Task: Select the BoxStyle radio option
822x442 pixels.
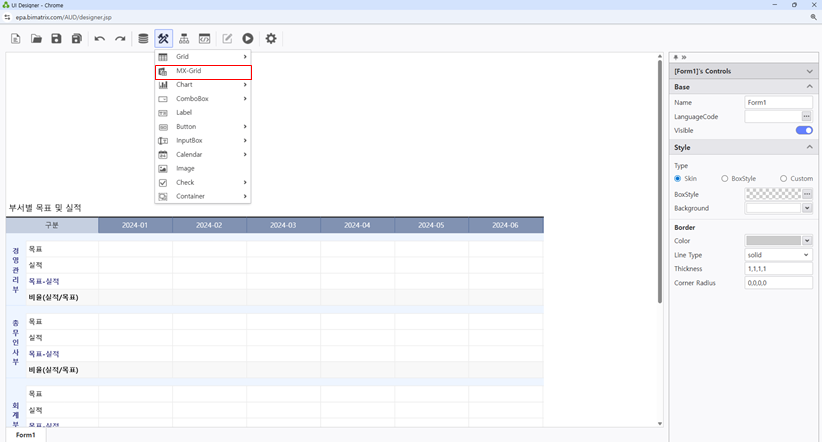Action: [724, 179]
